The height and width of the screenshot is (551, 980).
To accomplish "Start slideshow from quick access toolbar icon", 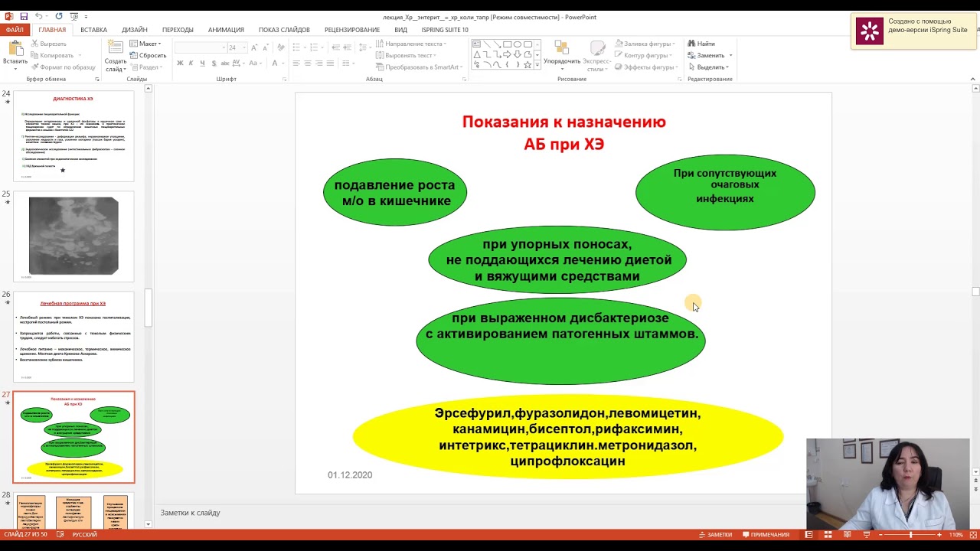I will click(74, 16).
